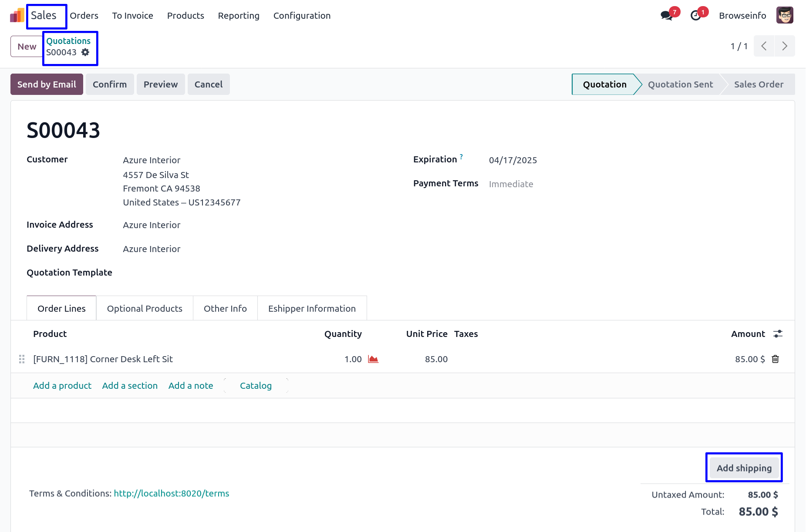
Task: Open the Browseinfo company switcher
Action: coord(742,16)
